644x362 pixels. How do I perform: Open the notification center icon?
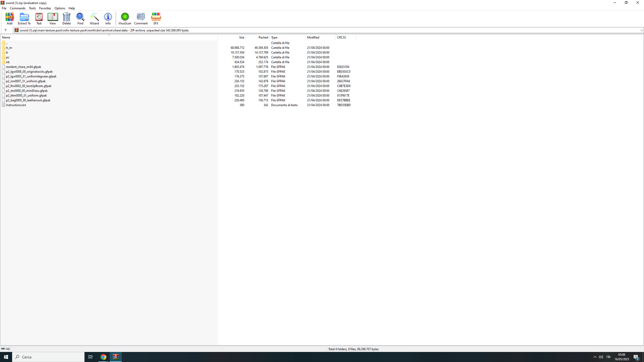636,357
